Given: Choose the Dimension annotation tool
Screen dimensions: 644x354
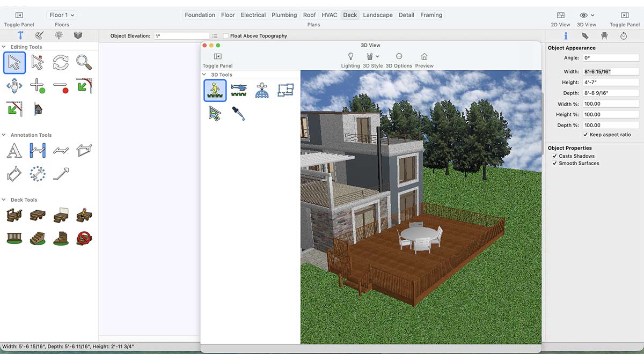Looking at the screenshot, I should click(x=38, y=151).
